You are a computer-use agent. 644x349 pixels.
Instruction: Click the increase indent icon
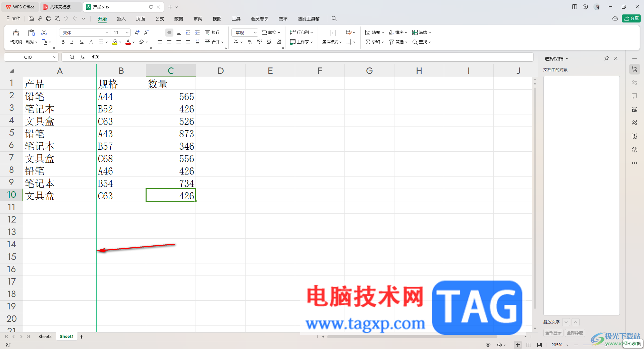198,33
